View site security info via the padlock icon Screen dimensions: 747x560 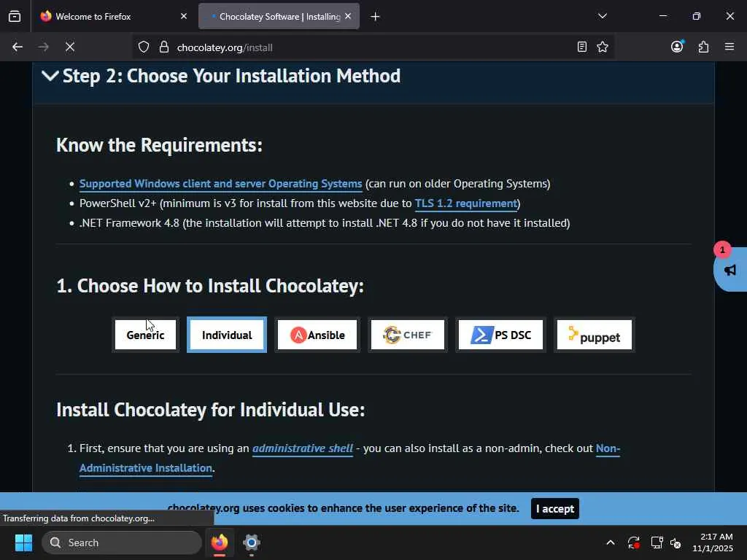pyautogui.click(x=164, y=47)
